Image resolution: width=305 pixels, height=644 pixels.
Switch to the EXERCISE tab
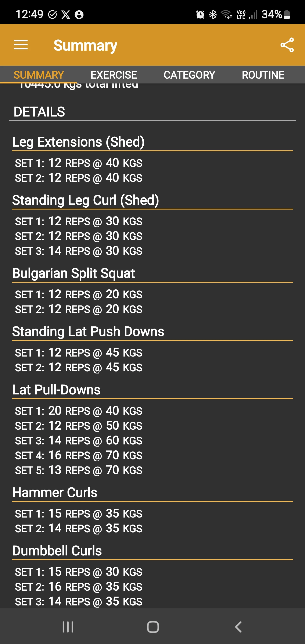click(114, 75)
